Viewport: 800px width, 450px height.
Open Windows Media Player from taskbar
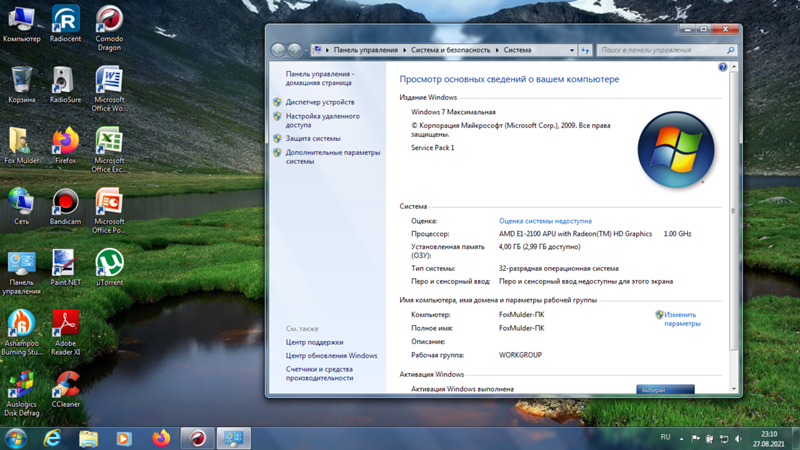click(x=123, y=438)
